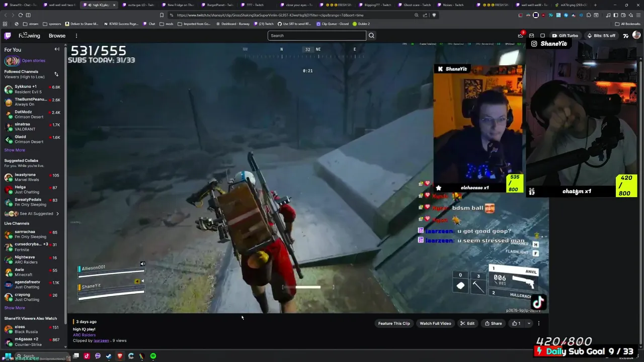Open more options three-dot menu beside Browse
This screenshot has width=644, height=362.
pyautogui.click(x=76, y=36)
